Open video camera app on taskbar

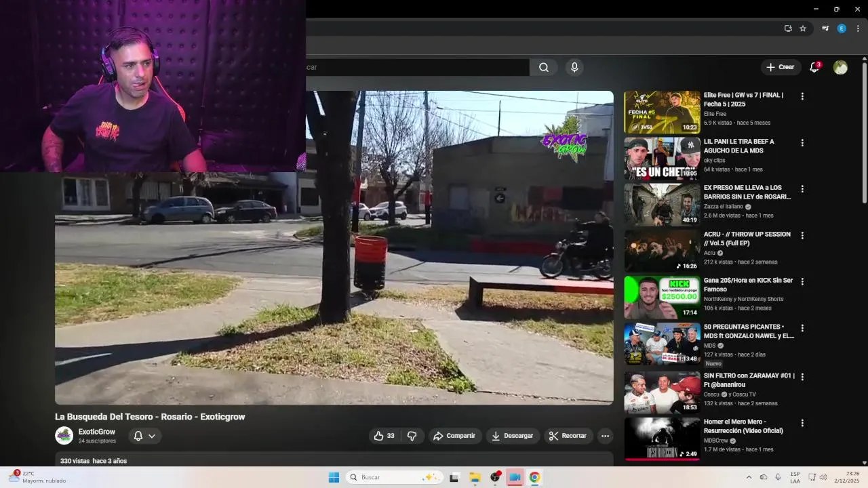[515, 477]
